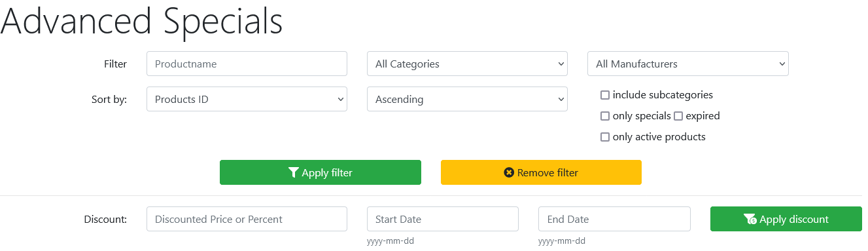868x251 pixels.
Task: Select the End Date input field
Action: [x=614, y=220]
